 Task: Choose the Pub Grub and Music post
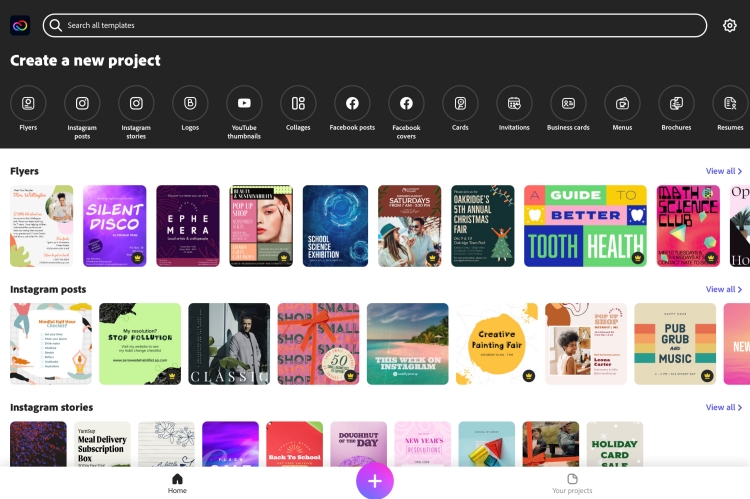tap(675, 344)
